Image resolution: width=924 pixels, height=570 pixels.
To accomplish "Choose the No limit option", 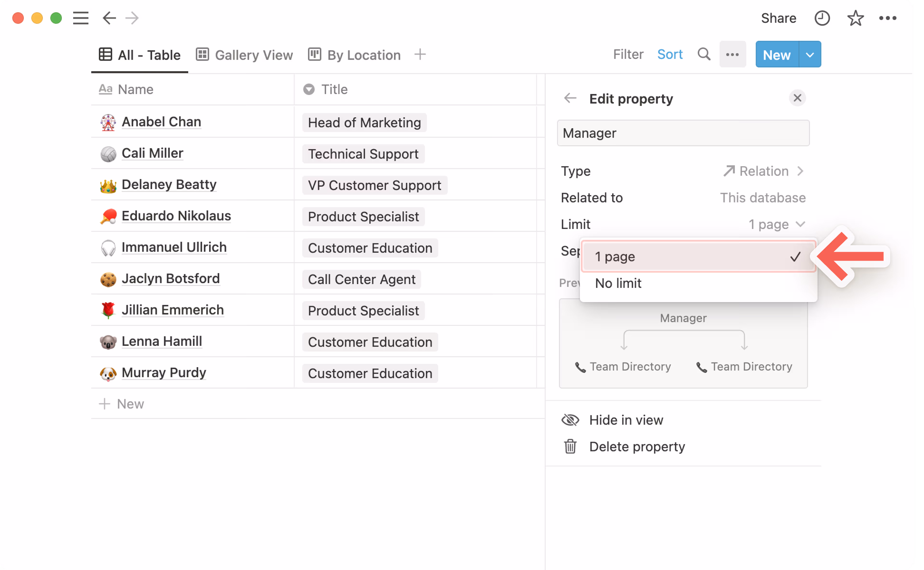I will [x=618, y=284].
